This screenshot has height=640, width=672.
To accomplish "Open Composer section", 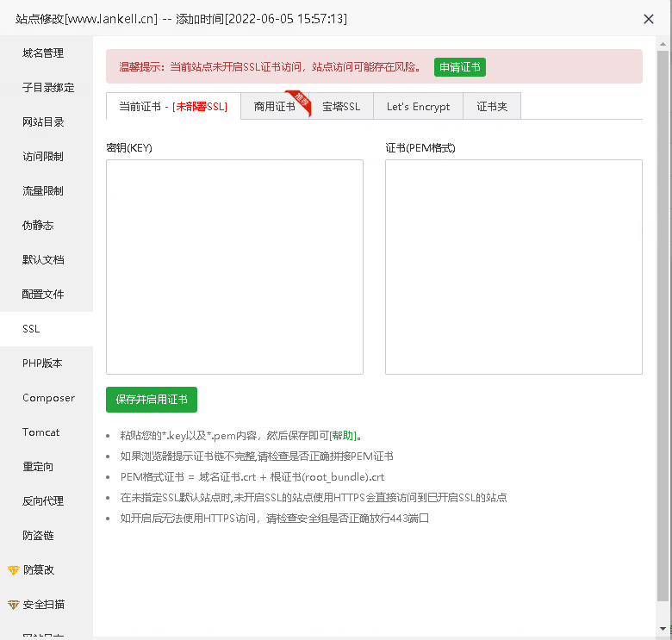I will click(48, 398).
